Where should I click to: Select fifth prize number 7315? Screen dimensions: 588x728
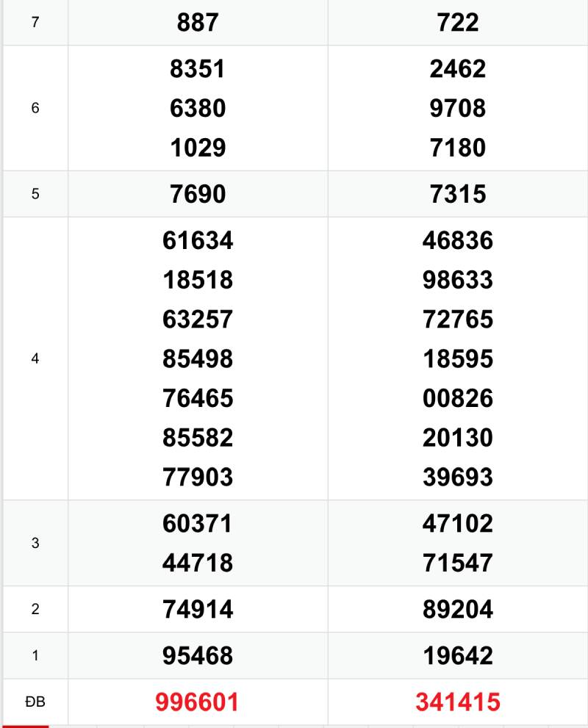click(457, 194)
